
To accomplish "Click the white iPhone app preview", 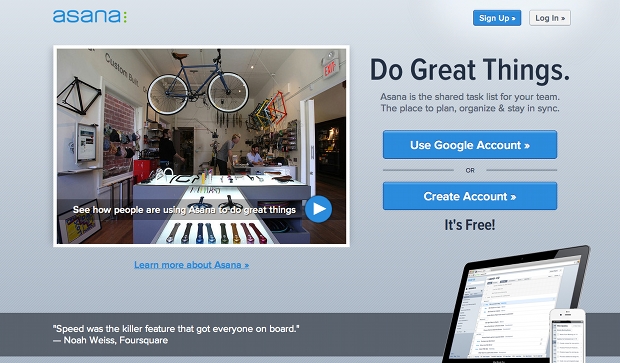I will coord(567,336).
